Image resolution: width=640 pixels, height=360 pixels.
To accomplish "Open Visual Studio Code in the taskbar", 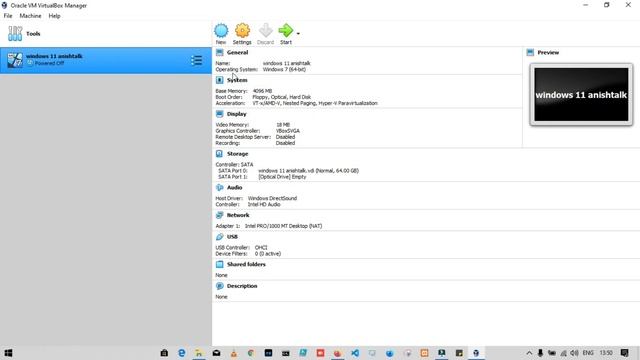I will [x=355, y=353].
